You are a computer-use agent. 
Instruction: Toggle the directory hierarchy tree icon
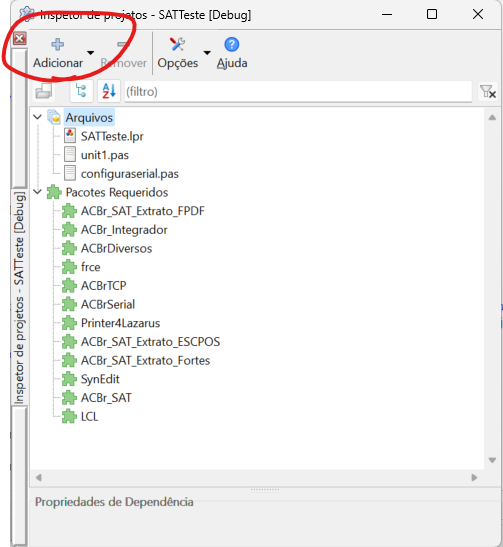pos(81,91)
